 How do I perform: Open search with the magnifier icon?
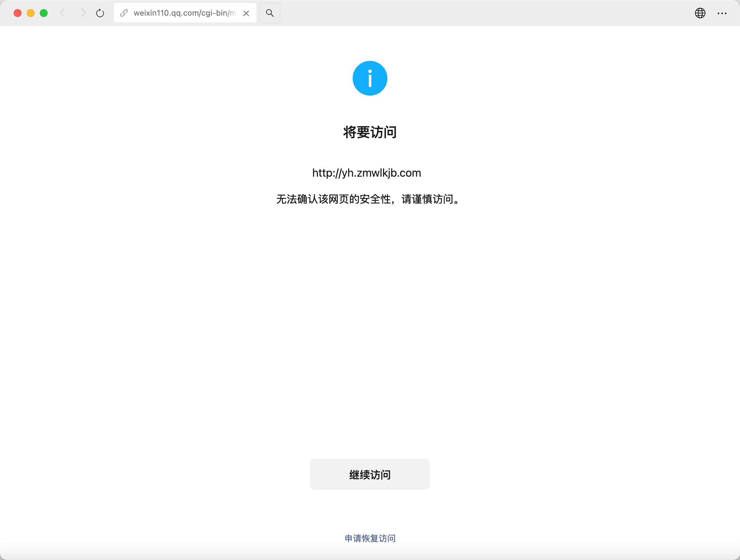coord(270,13)
